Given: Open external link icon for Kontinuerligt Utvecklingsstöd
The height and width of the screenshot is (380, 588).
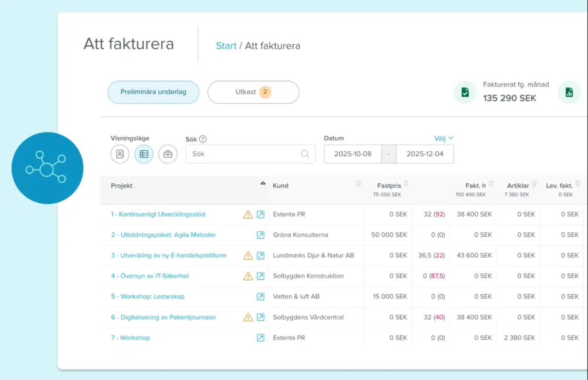Looking at the screenshot, I should [x=261, y=214].
